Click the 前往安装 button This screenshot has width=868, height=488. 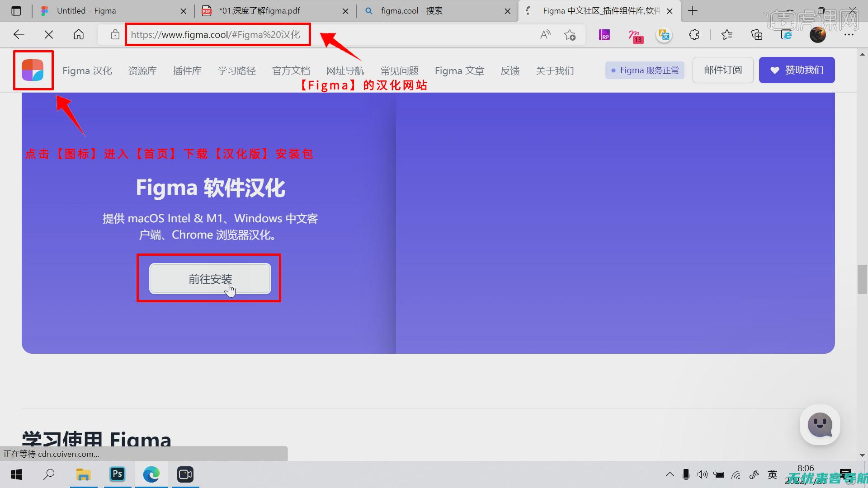click(x=210, y=279)
